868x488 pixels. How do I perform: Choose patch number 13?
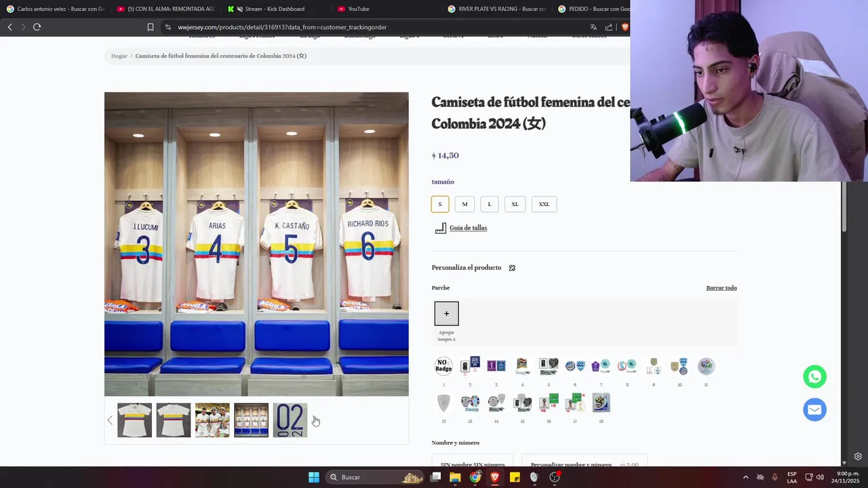(470, 403)
